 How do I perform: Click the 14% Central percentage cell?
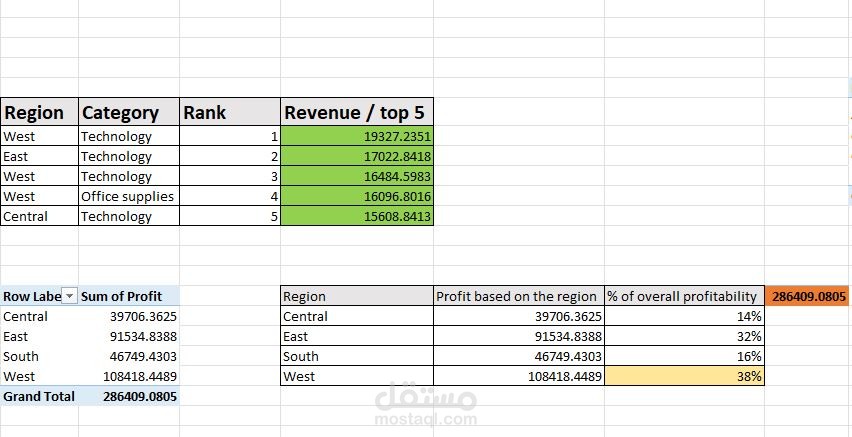[684, 316]
